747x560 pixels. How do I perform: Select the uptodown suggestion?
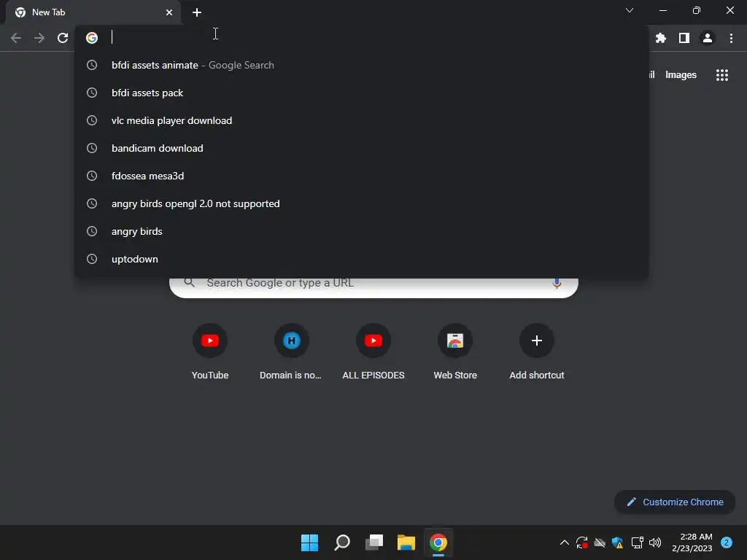coord(361,259)
